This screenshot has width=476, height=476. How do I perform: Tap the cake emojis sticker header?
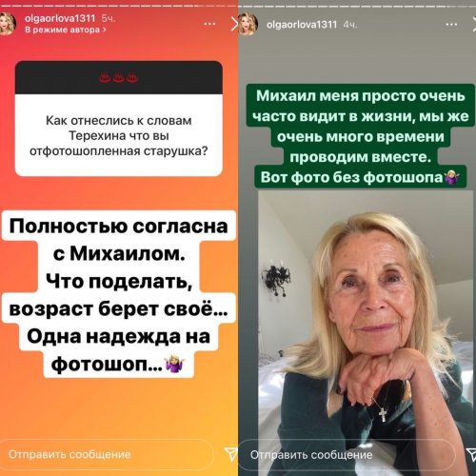coord(119,78)
